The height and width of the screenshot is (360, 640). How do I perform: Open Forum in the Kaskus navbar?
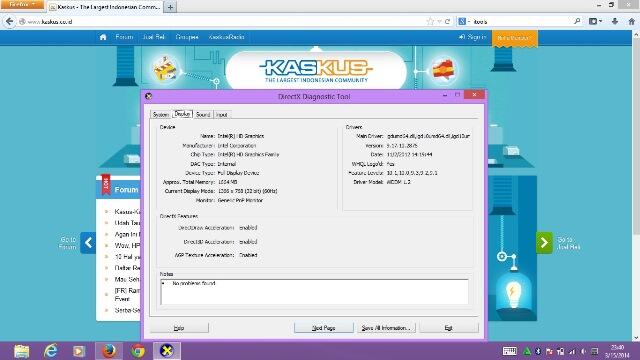[124, 37]
